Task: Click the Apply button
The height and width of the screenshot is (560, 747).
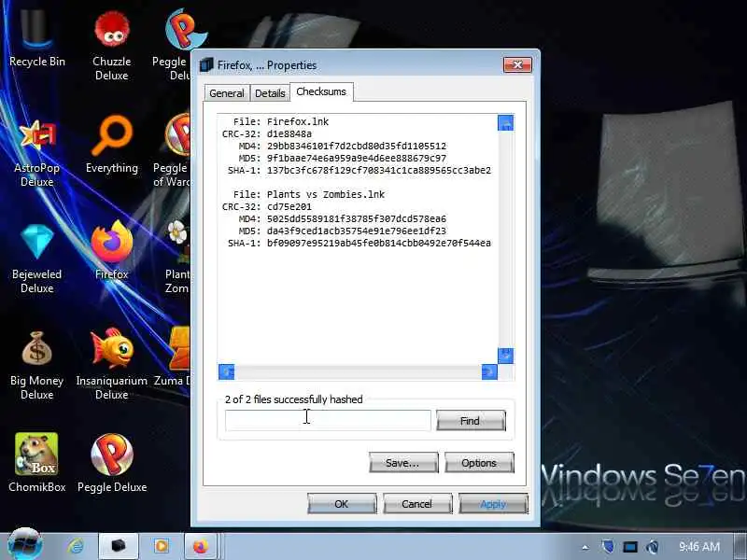Action: (x=493, y=504)
